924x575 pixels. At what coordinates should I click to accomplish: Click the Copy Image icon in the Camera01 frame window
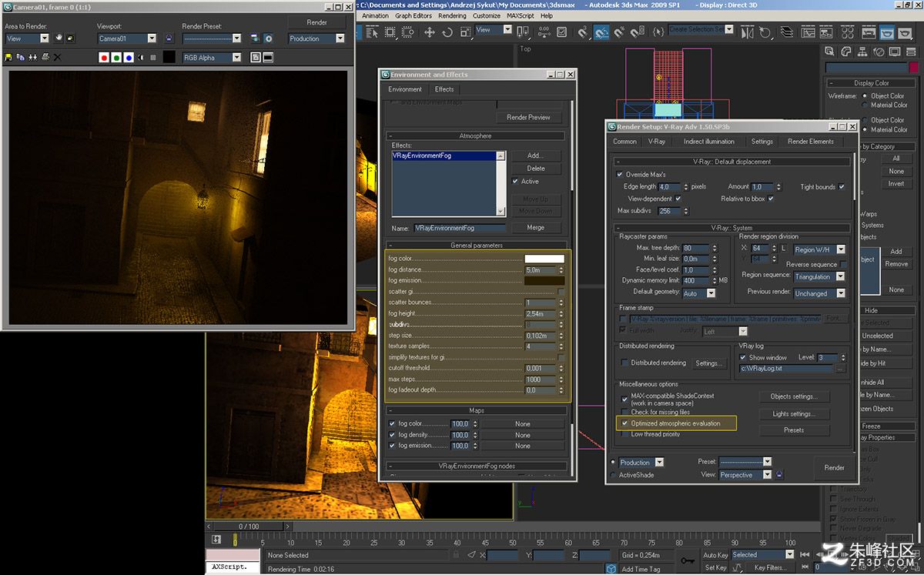pos(20,57)
